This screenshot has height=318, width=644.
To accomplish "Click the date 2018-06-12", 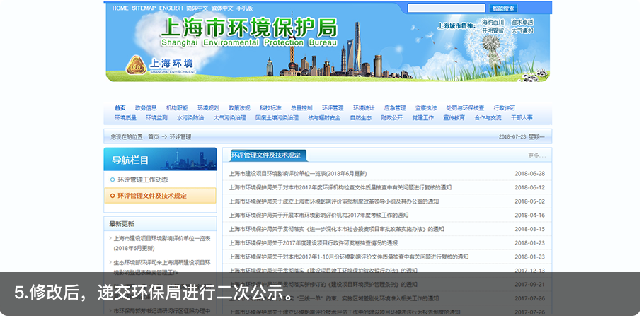I will (x=530, y=187).
